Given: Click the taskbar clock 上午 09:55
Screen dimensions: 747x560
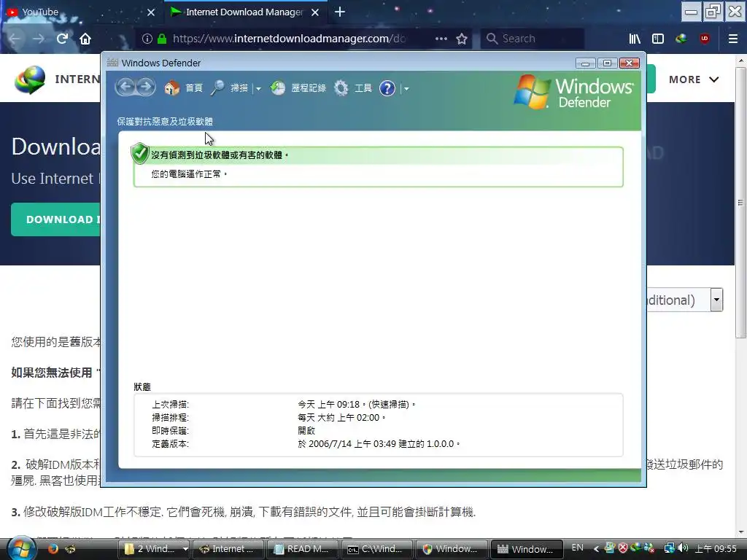Looking at the screenshot, I should [x=716, y=549].
